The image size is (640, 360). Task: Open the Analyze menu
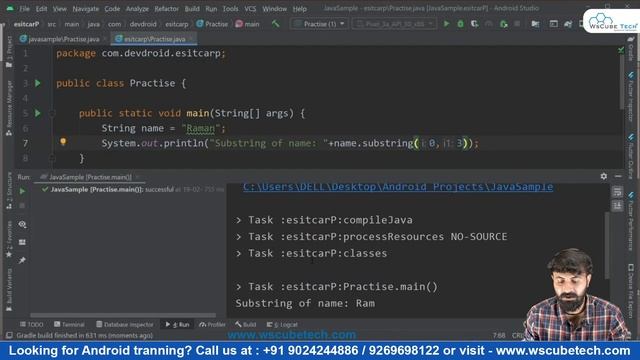(137, 9)
